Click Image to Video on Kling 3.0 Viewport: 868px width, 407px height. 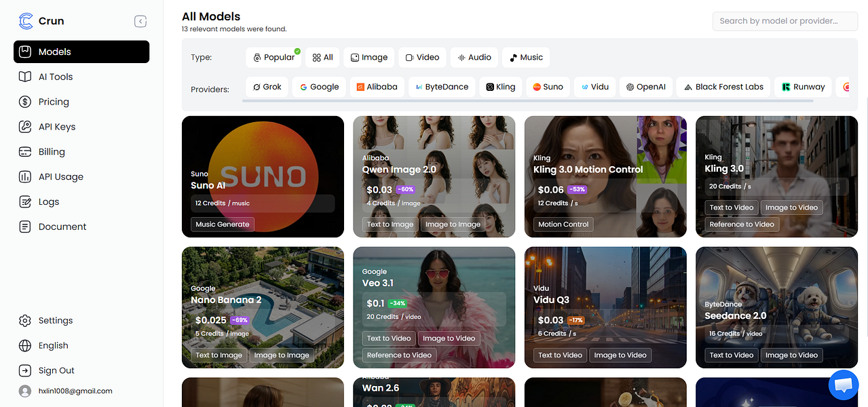[x=791, y=208]
